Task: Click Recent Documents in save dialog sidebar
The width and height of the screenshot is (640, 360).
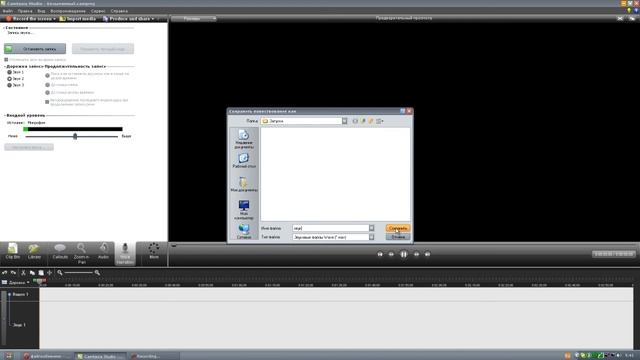Action: 244,139
